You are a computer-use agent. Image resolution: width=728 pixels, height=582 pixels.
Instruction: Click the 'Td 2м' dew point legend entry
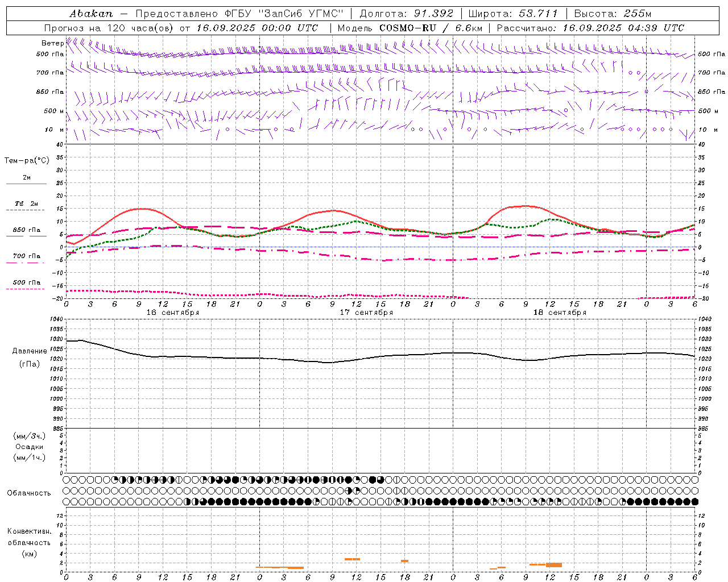pyautogui.click(x=27, y=203)
